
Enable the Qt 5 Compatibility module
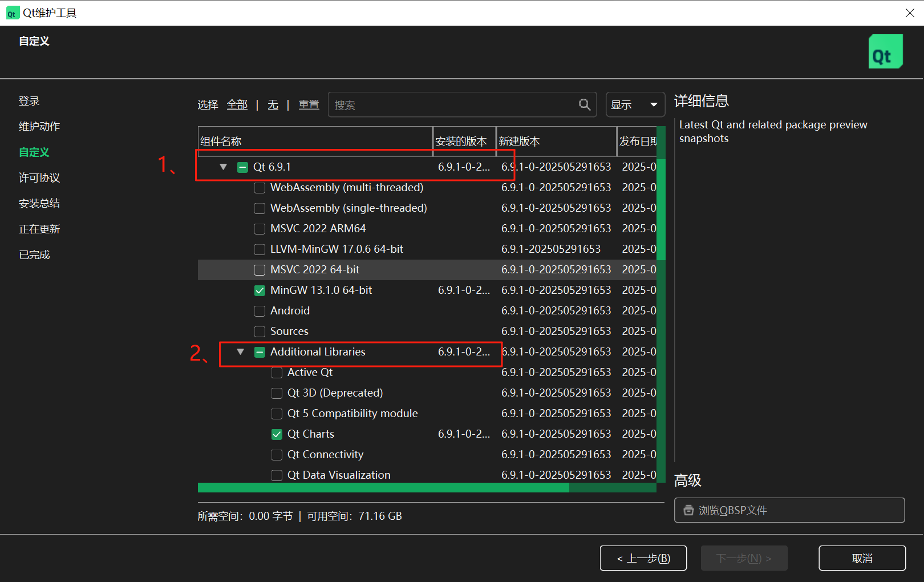pyautogui.click(x=277, y=413)
